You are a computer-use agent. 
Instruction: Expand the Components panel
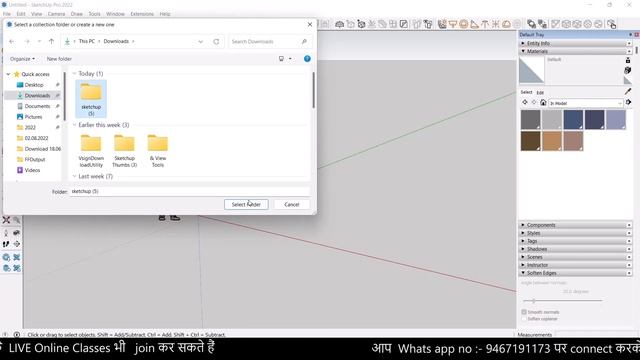[x=576, y=225]
